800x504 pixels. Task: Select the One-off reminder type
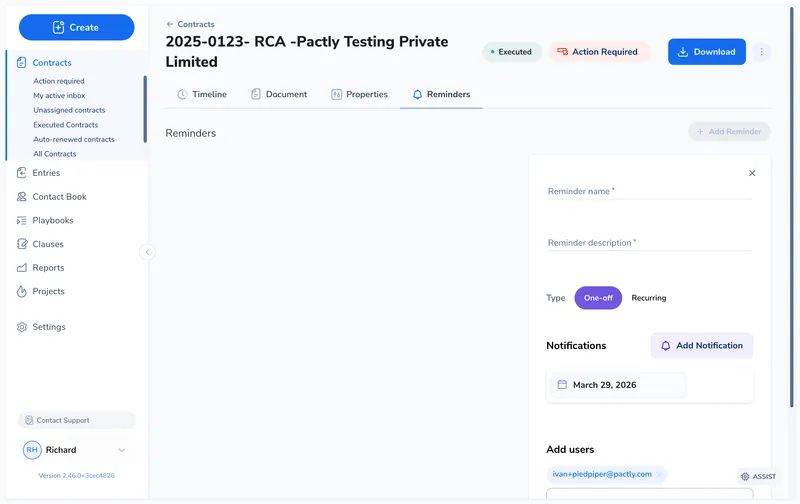(x=598, y=298)
